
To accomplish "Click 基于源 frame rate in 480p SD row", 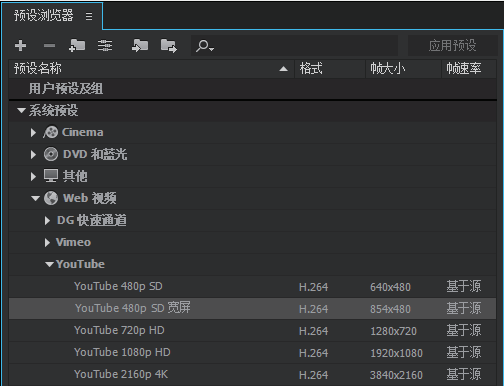I will (x=464, y=286).
